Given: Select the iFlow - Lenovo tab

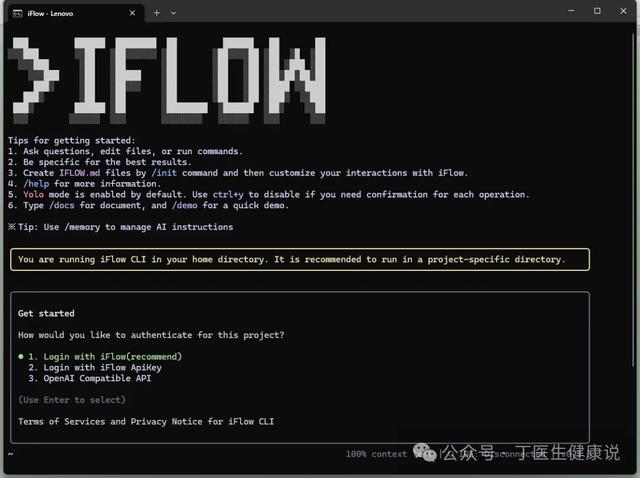Looking at the screenshot, I should [74, 13].
